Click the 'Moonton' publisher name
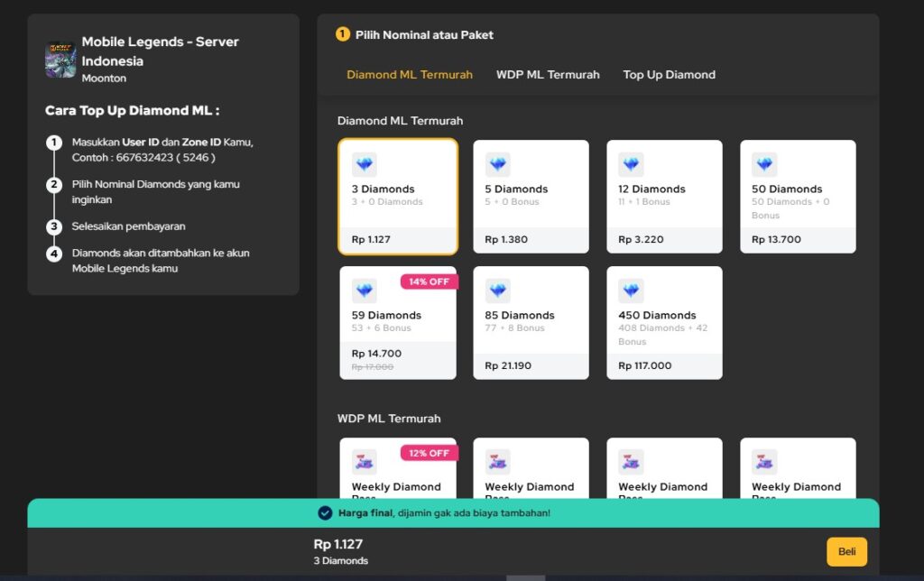The width and height of the screenshot is (924, 581). pos(104,78)
